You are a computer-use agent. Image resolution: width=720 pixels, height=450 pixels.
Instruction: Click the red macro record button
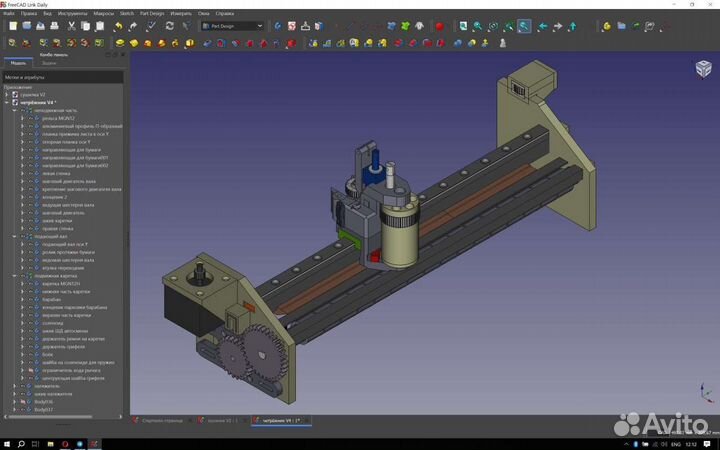pos(439,26)
